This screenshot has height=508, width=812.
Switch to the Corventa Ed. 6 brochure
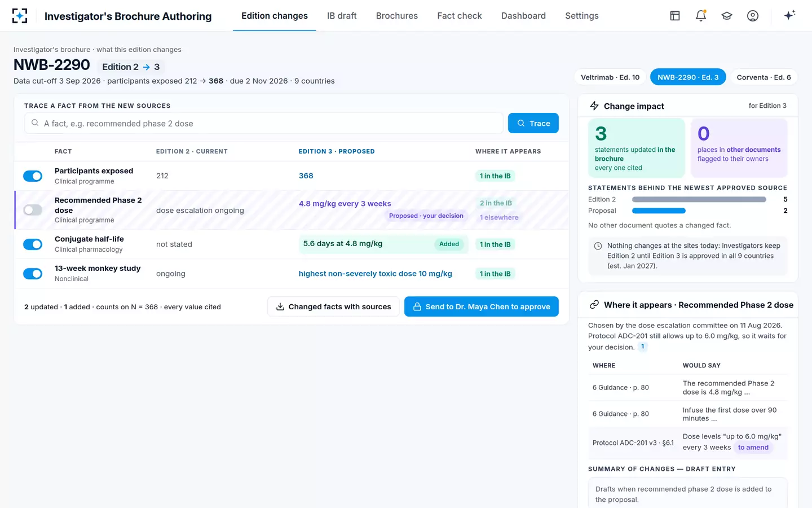point(764,77)
